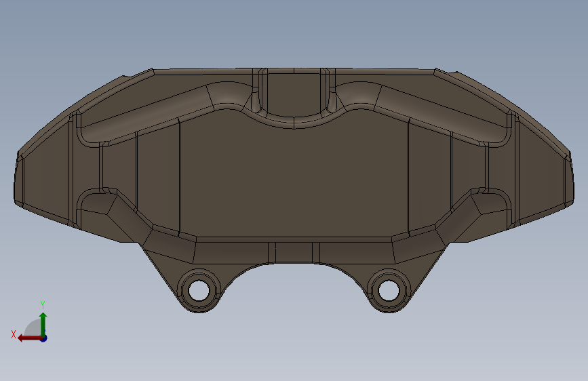Select the left mounting bolt hole of the caliper
The width and height of the screenshot is (588, 381).
point(199,290)
